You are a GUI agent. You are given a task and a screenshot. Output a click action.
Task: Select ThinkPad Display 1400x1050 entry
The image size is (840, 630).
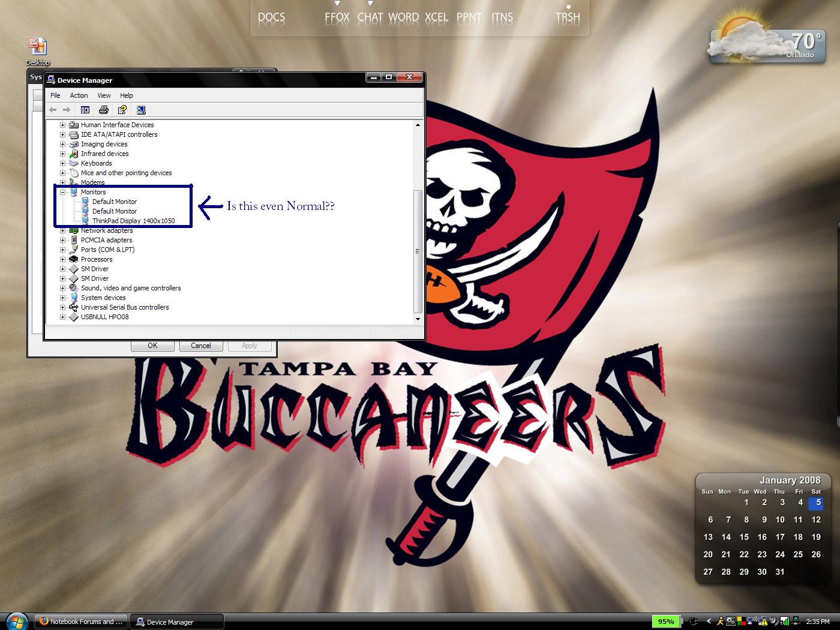pos(133,221)
